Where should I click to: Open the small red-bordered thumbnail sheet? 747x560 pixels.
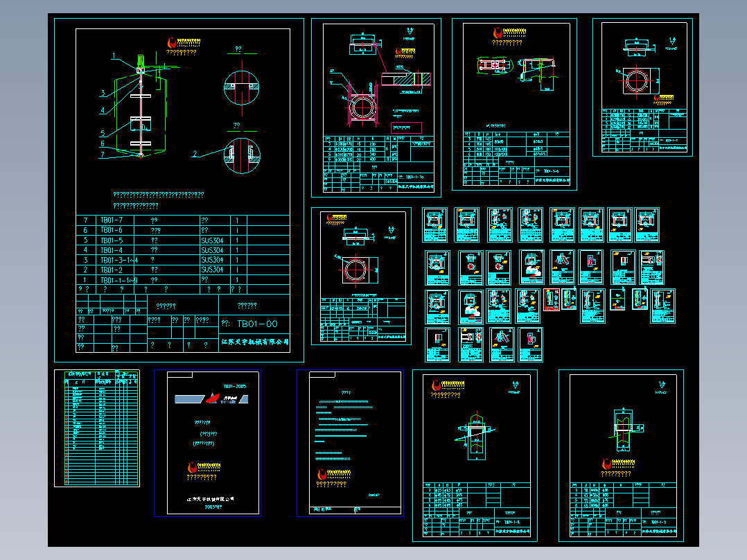551,300
